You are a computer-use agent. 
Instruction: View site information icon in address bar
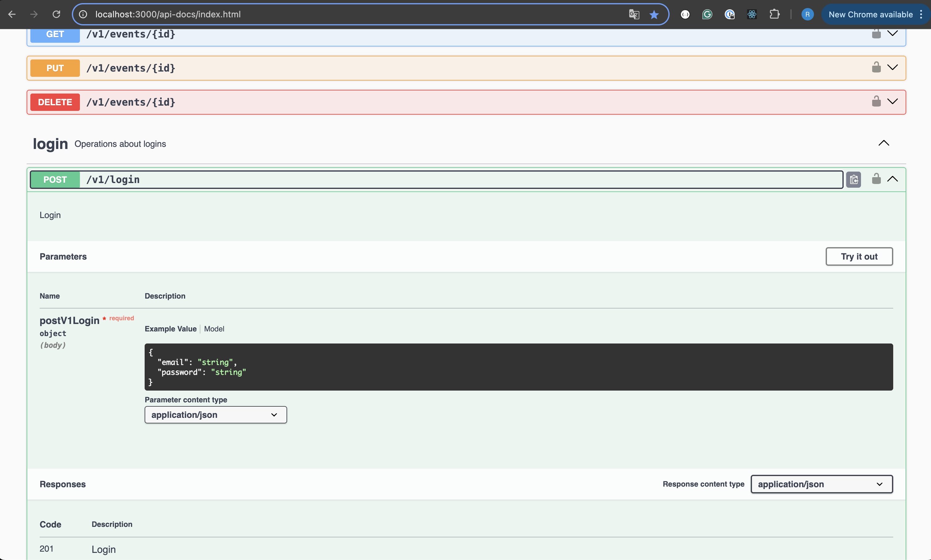83,14
